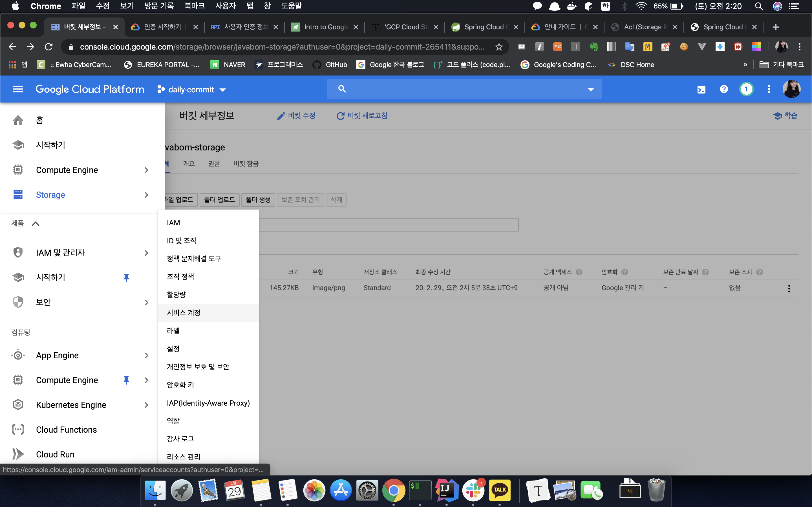Bookmark page with star icon
The image size is (812, 507).
499,46
